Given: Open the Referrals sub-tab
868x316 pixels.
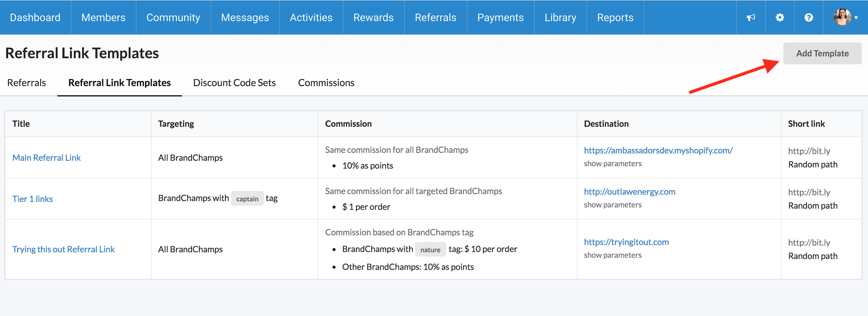Looking at the screenshot, I should tap(26, 83).
